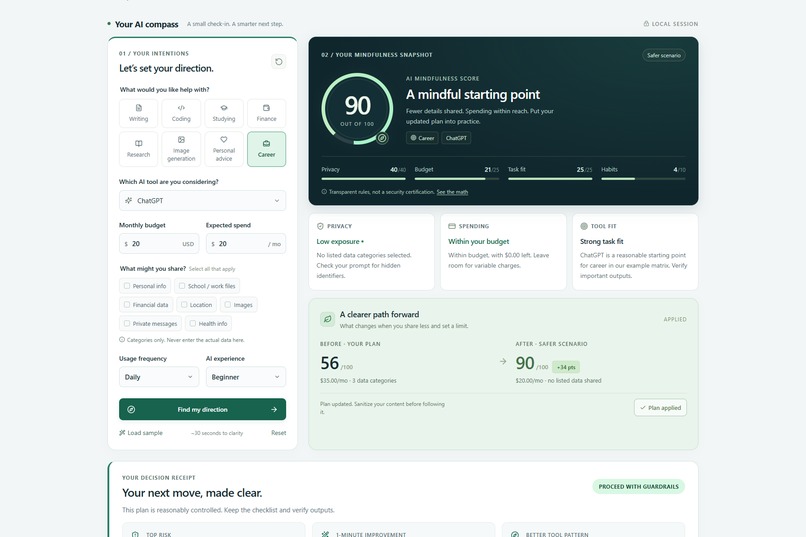Choose the Image generation tile
The height and width of the screenshot is (537, 806).
tap(181, 149)
